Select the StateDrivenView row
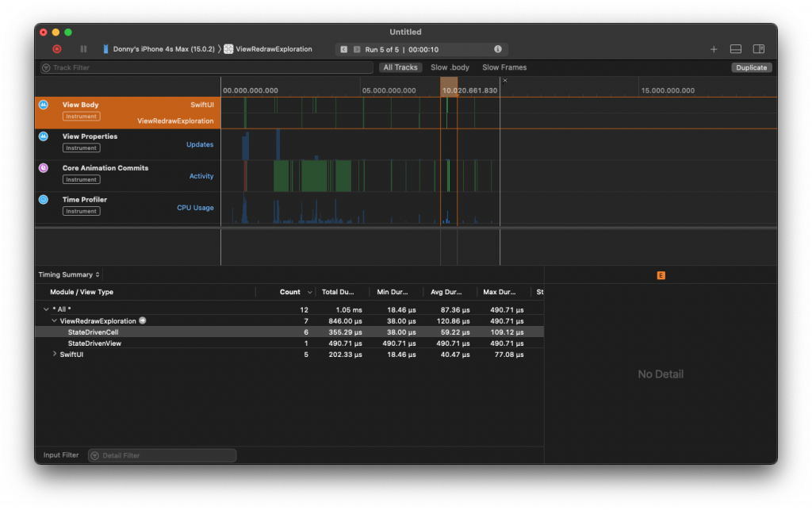 coord(289,343)
